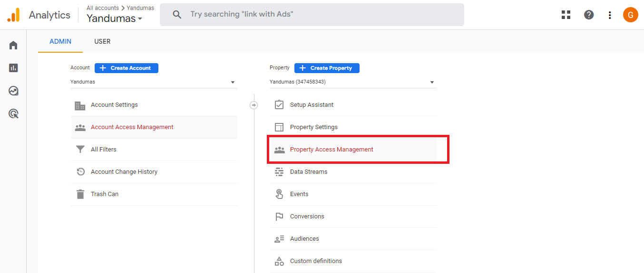Click the Events touch hand icon

coord(279,194)
